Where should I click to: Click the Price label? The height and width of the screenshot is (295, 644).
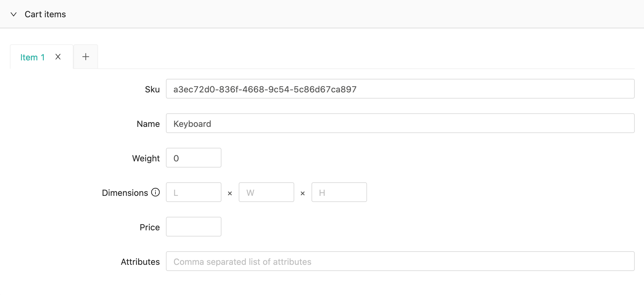[x=150, y=227]
